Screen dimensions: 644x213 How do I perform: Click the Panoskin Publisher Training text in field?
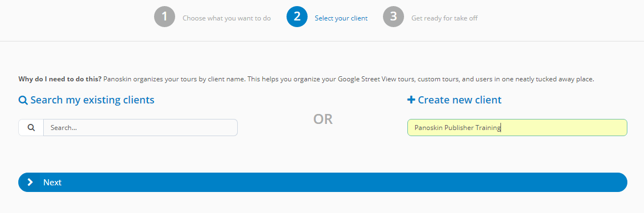pyautogui.click(x=458, y=128)
